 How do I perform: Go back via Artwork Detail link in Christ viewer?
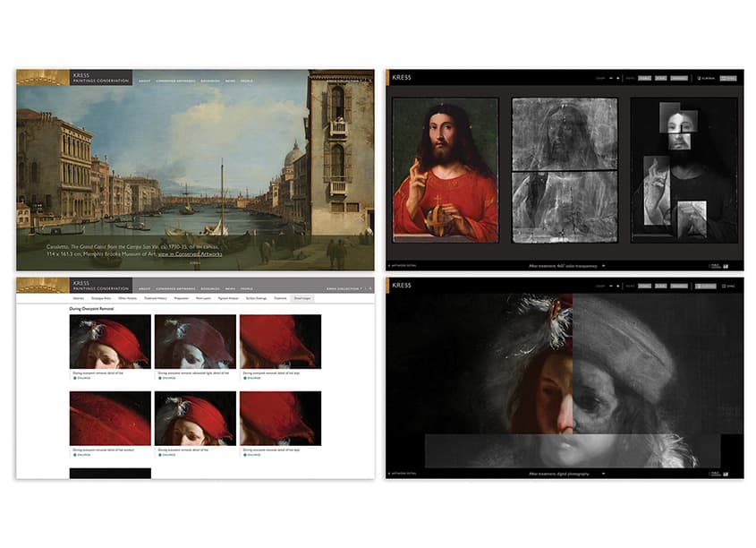pyautogui.click(x=403, y=266)
